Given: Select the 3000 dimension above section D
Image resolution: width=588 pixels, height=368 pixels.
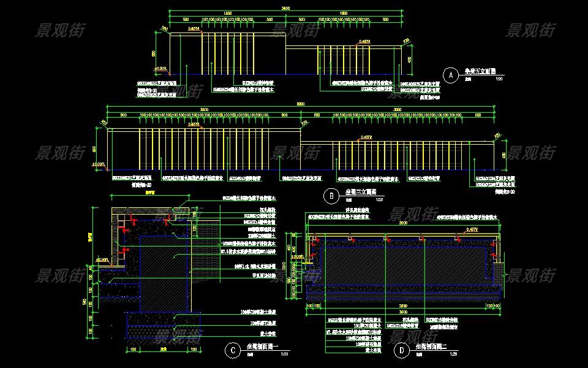Looking at the screenshot, I should (x=403, y=224).
